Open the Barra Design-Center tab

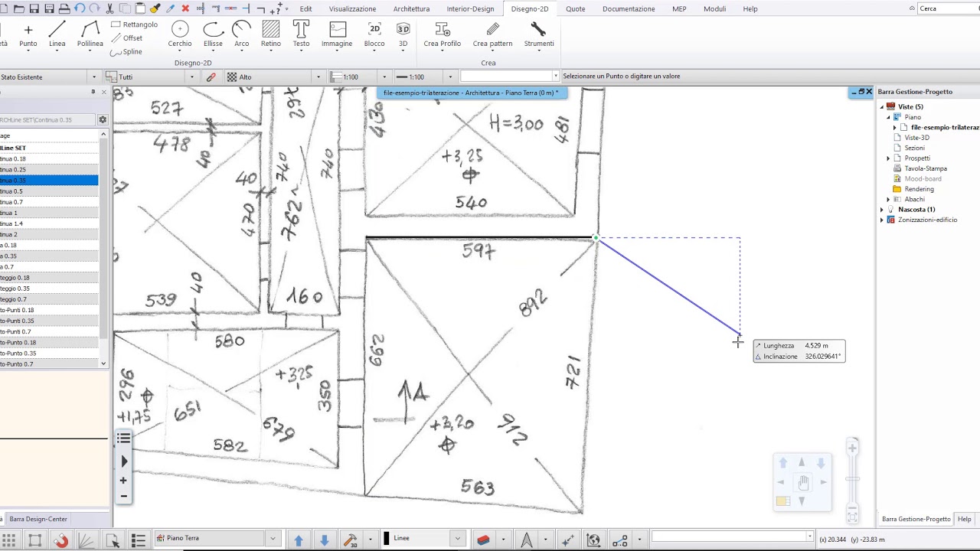point(38,519)
